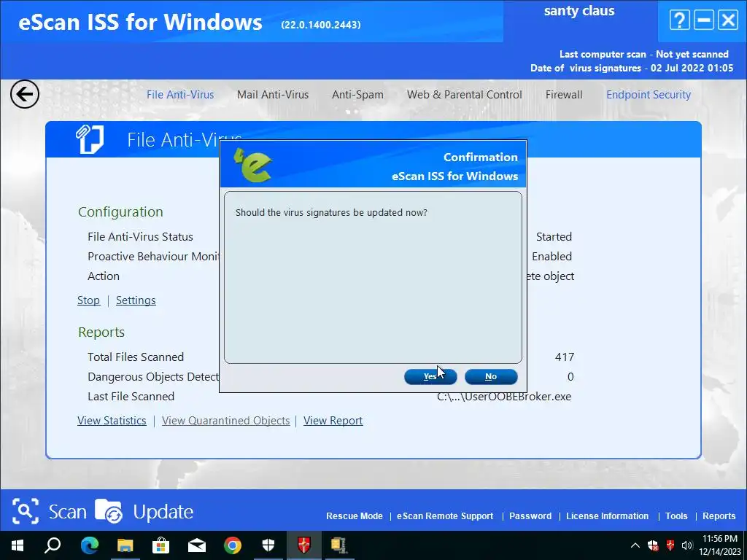Click the Update label at bottom
The image size is (747, 560).
163,513
